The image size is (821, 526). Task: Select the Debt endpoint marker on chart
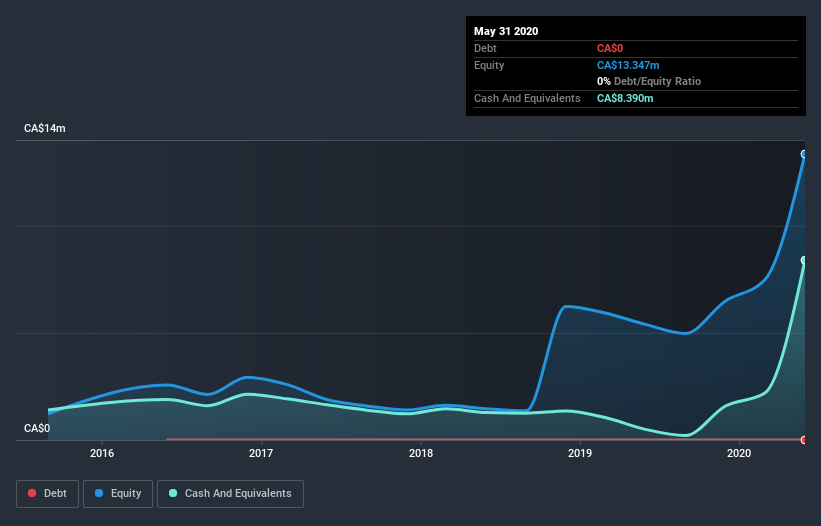[804, 440]
